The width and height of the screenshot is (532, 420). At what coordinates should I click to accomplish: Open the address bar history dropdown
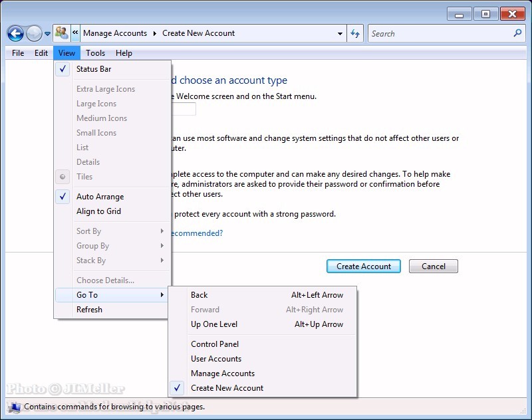coord(340,33)
